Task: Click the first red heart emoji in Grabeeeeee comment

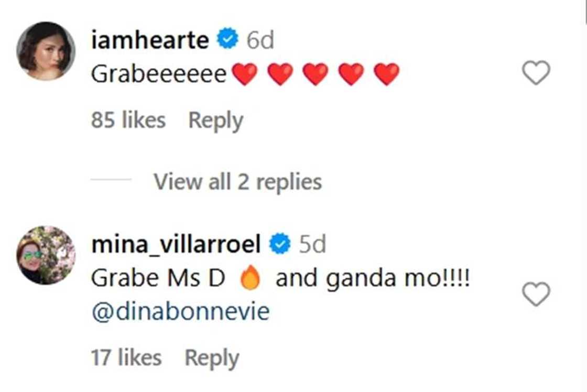Action: (x=245, y=74)
